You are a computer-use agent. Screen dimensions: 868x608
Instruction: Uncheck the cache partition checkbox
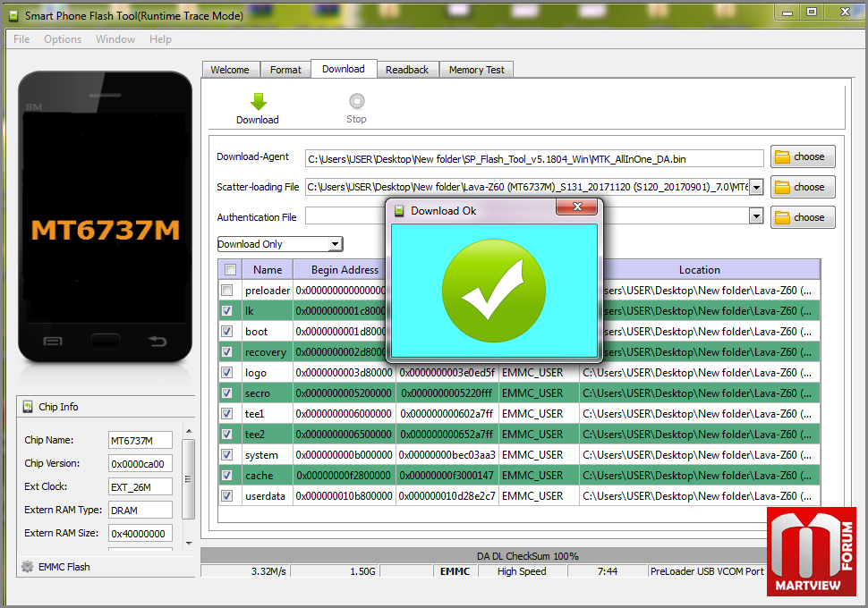pyautogui.click(x=227, y=476)
